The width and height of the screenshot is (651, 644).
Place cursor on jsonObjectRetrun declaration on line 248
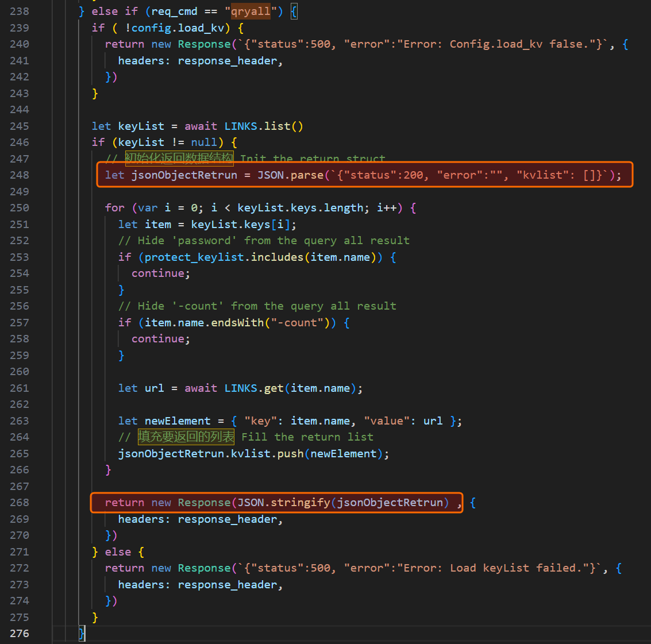coord(184,175)
